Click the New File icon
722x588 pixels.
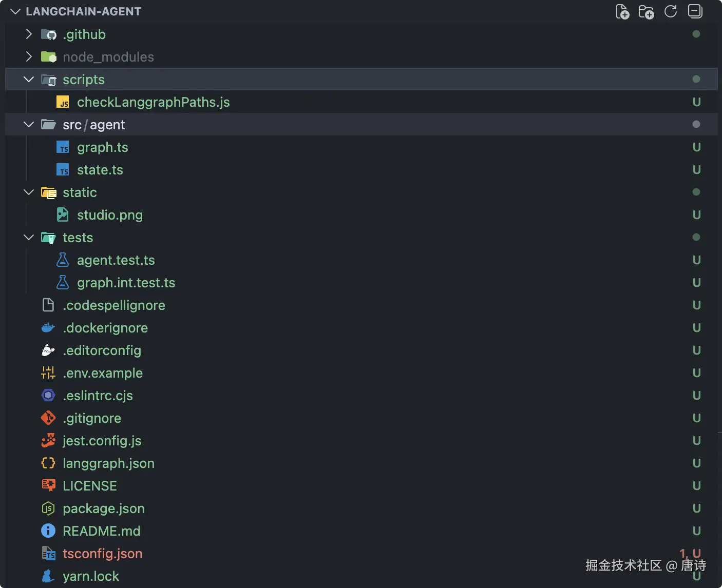[622, 11]
